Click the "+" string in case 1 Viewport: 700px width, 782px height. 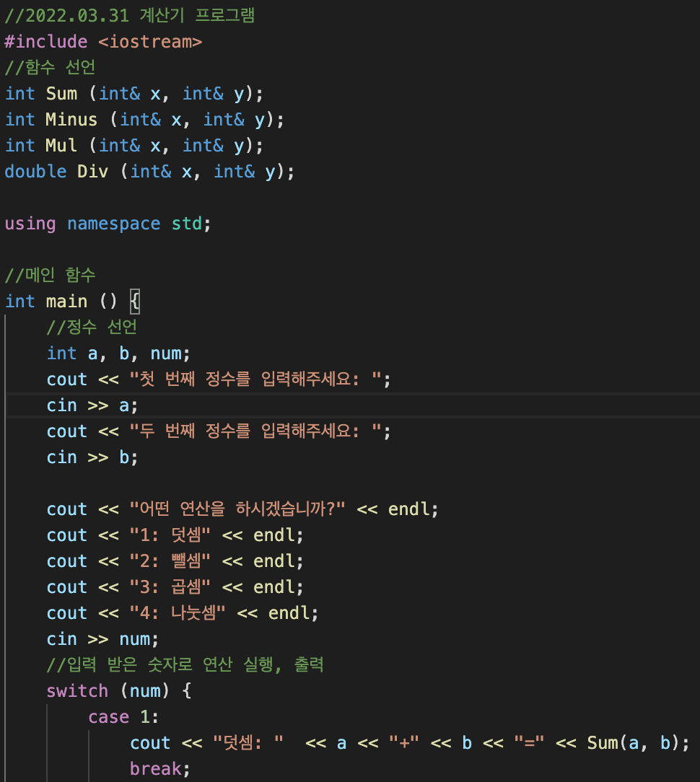(x=403, y=742)
